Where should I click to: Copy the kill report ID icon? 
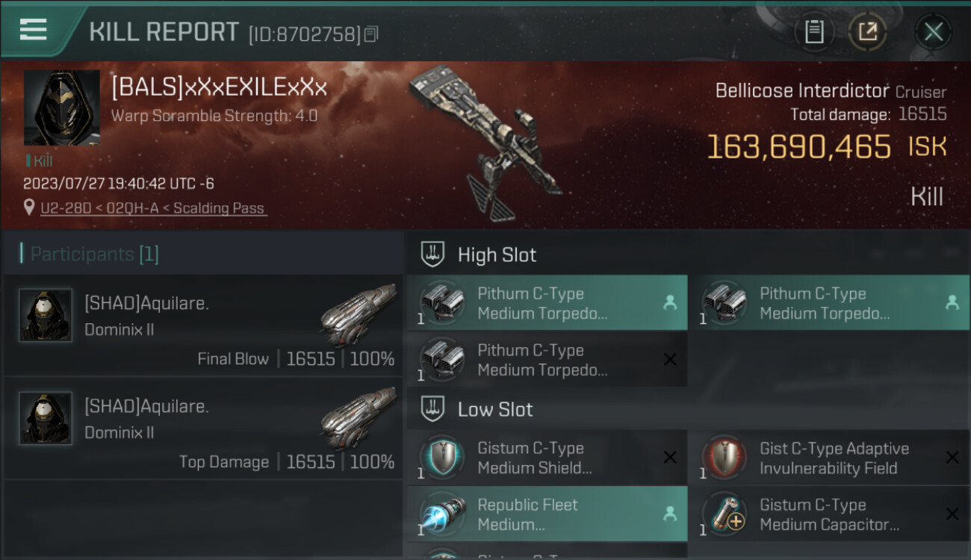pos(371,34)
